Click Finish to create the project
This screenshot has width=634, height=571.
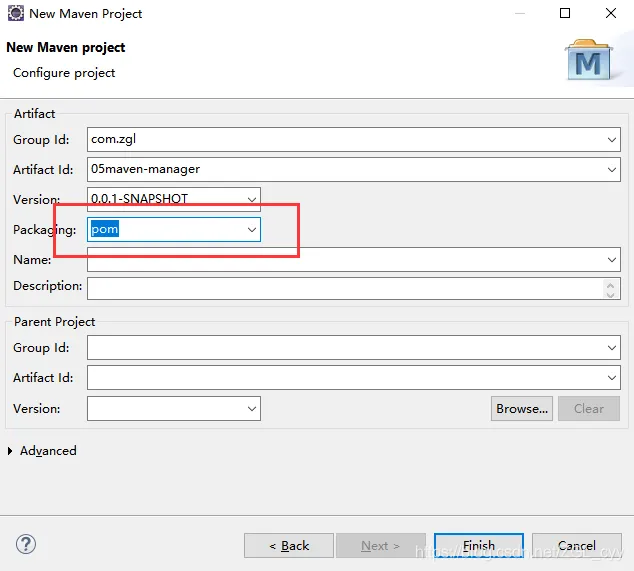tap(479, 546)
